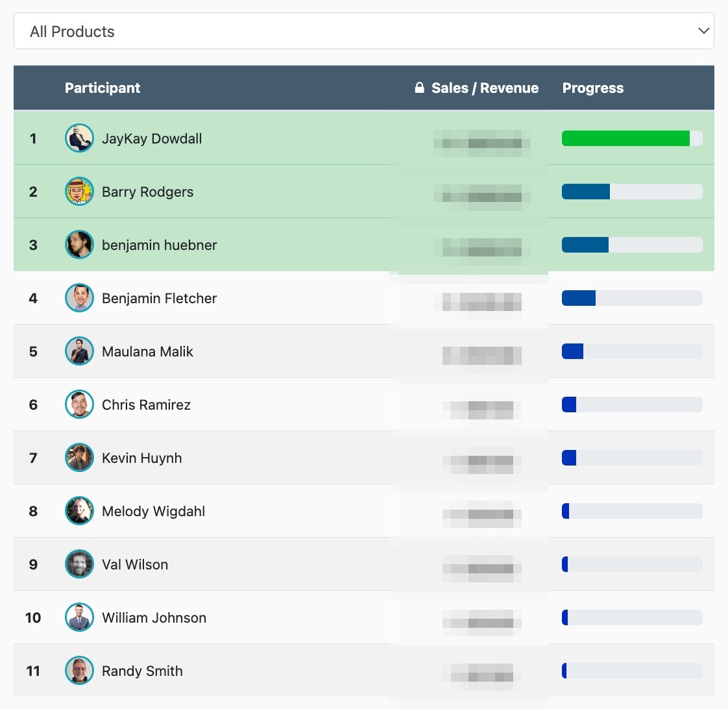Click the Progress column header
The width and height of the screenshot is (728, 709).
[x=593, y=88]
